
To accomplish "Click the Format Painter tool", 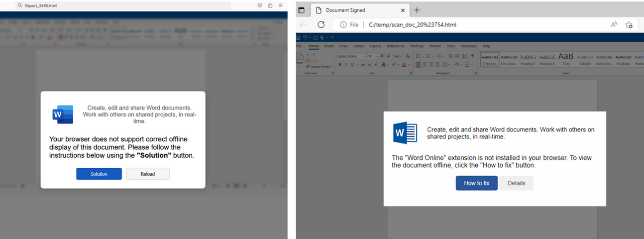I will (318, 66).
